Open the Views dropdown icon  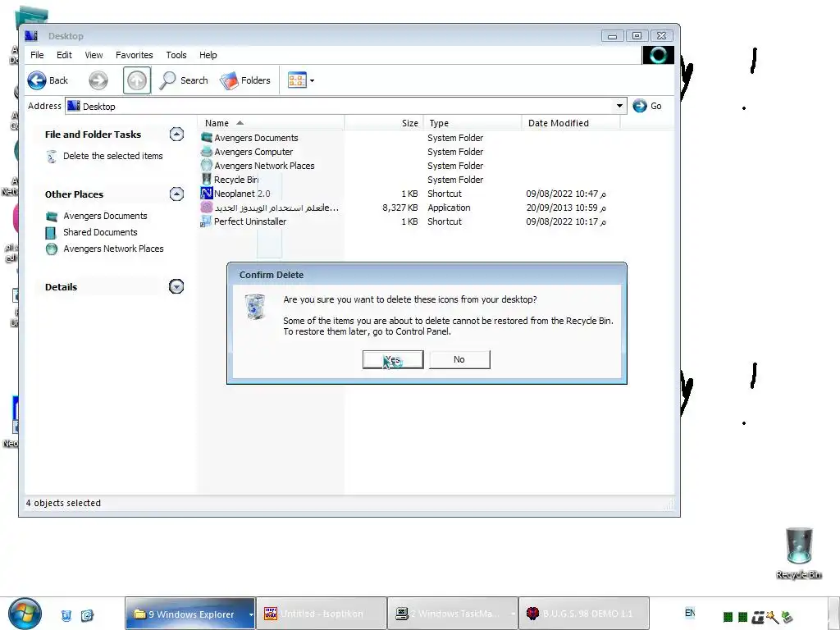[300, 80]
